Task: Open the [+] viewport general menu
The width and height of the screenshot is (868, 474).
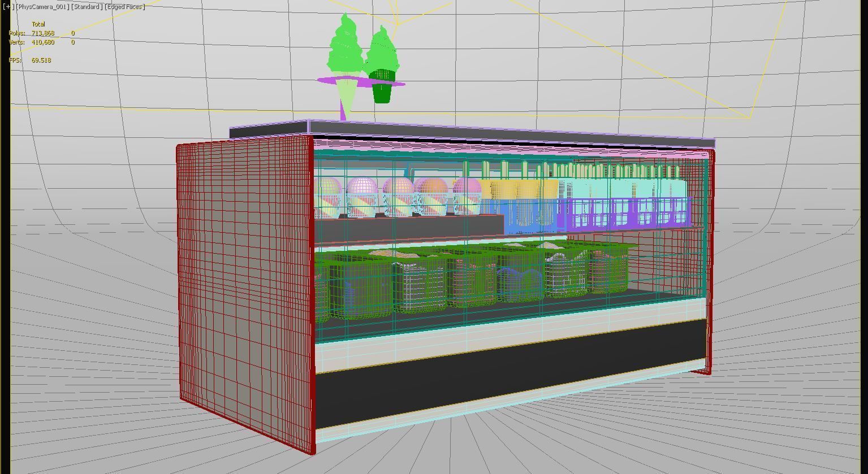Action: pyautogui.click(x=7, y=7)
